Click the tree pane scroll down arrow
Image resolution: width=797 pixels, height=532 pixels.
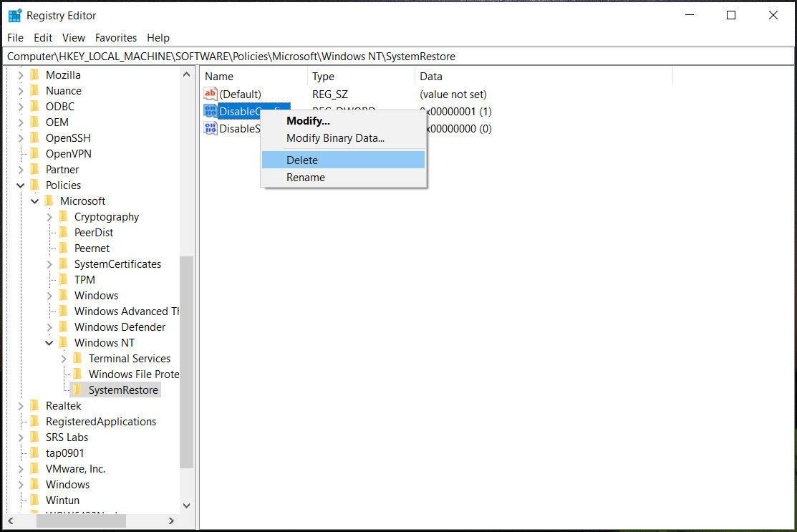[187, 506]
